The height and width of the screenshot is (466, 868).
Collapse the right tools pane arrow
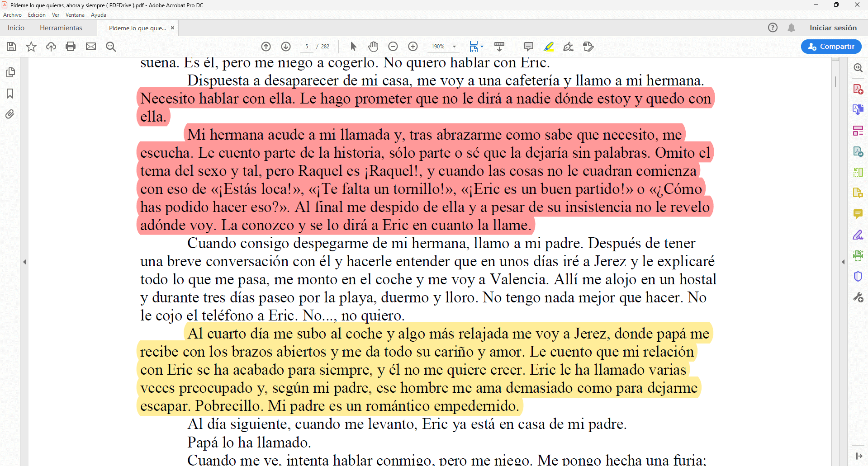click(843, 262)
